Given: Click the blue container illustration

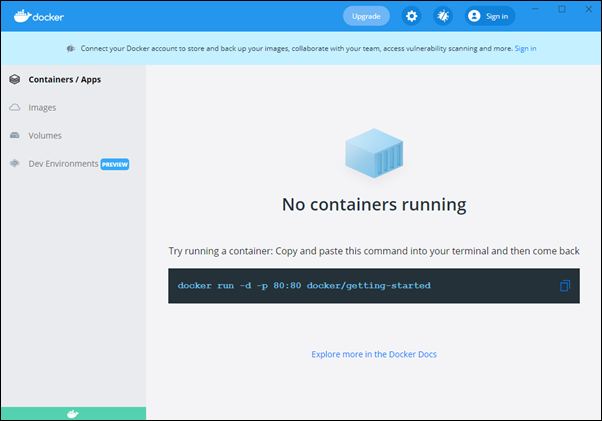Looking at the screenshot, I should tap(374, 153).
